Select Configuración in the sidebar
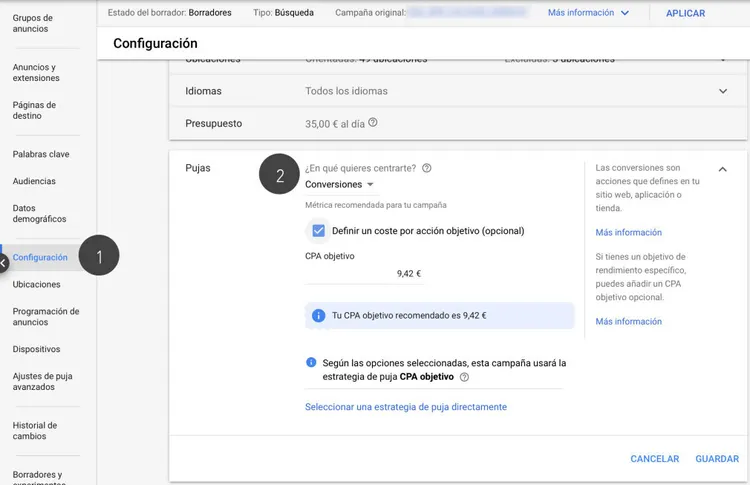This screenshot has height=485, width=750. click(40, 257)
